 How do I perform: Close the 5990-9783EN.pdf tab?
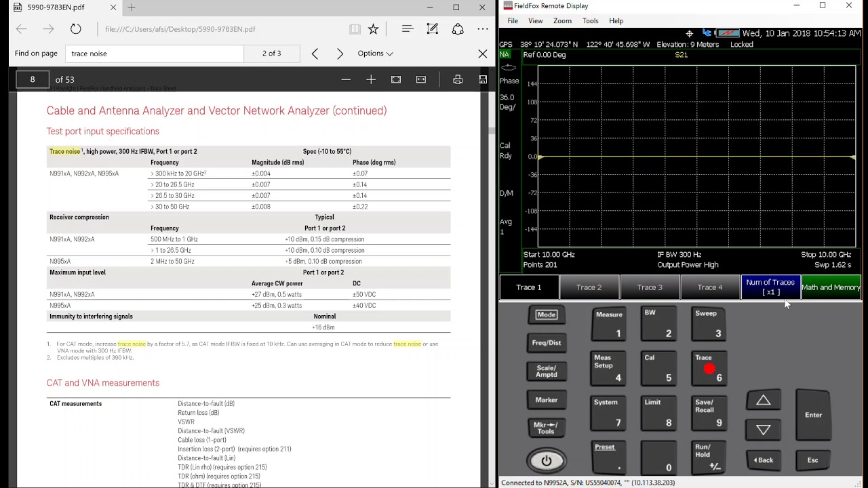(114, 7)
